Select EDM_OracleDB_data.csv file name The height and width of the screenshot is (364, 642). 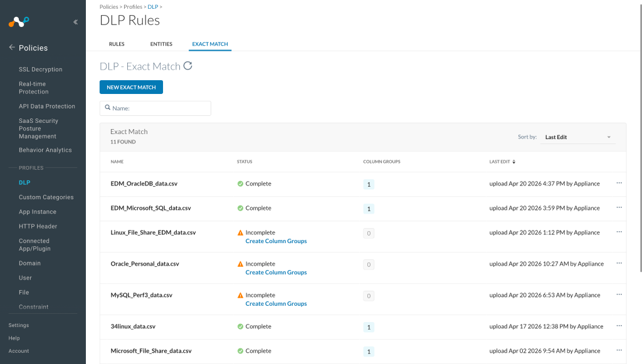(144, 184)
